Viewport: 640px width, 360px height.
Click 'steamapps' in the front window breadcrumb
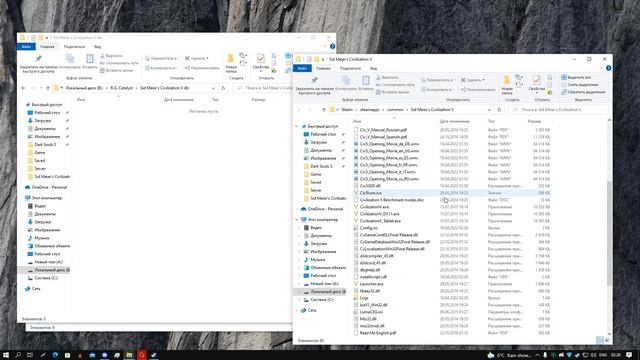(x=369, y=110)
